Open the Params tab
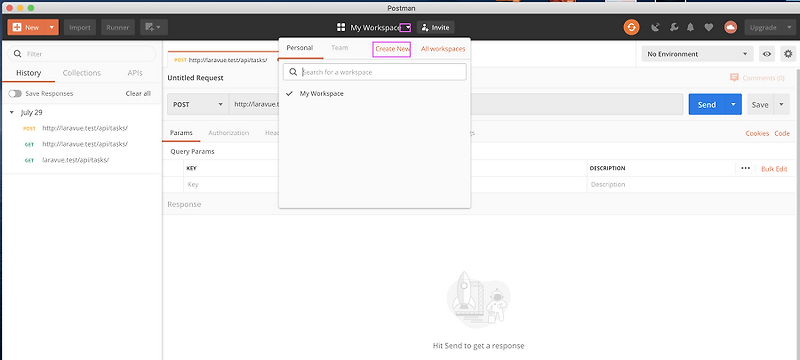This screenshot has width=800, height=360. coord(181,133)
